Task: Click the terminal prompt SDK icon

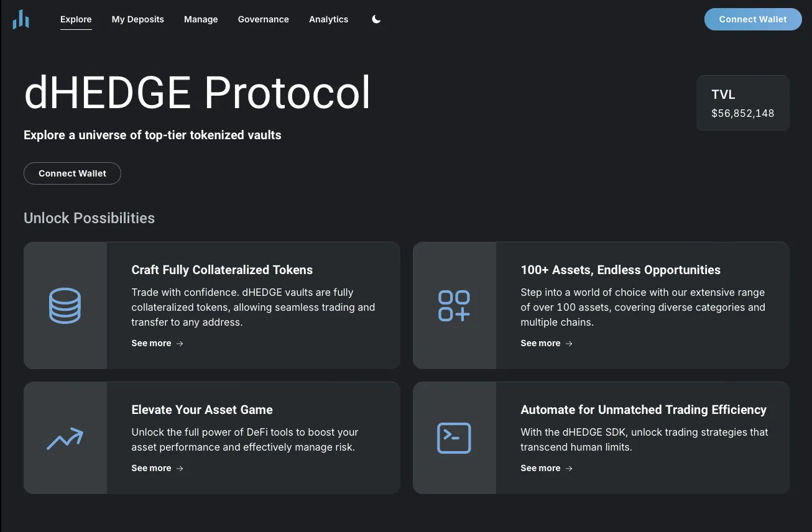Action: [x=454, y=438]
